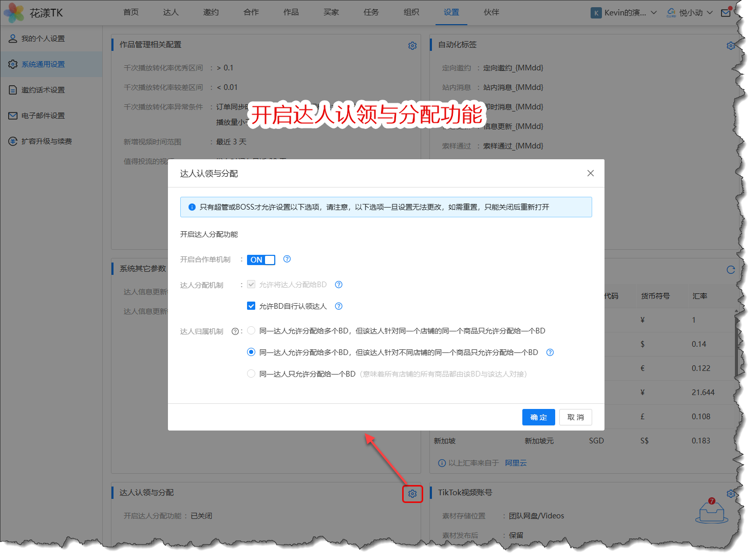The width and height of the screenshot is (756, 560).
Task: Click help icon next to 允许将达人分配给BD
Action: pos(338,285)
